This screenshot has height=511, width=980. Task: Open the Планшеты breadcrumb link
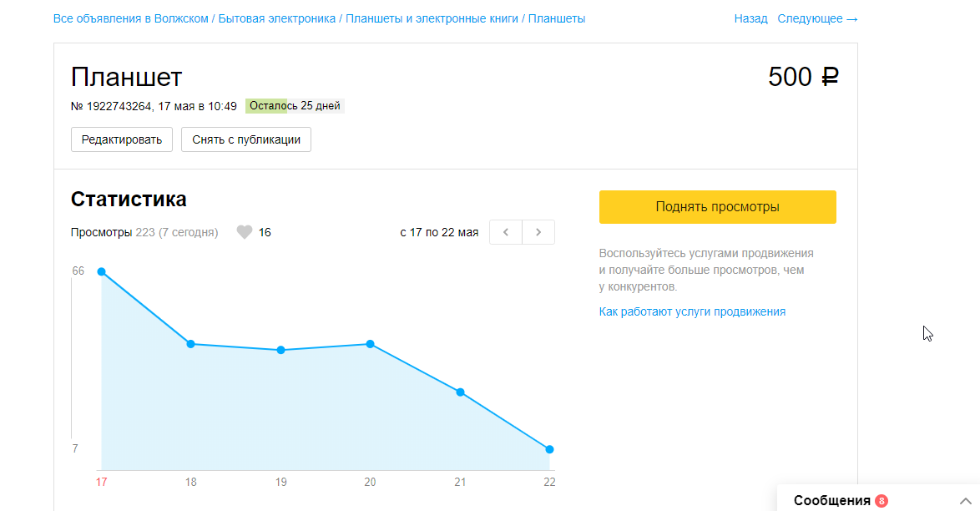[557, 18]
